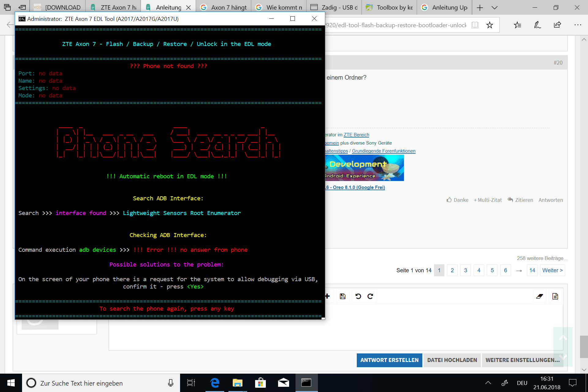This screenshot has width=588, height=392.
Task: Click the browser address bar URL
Action: (x=396, y=25)
